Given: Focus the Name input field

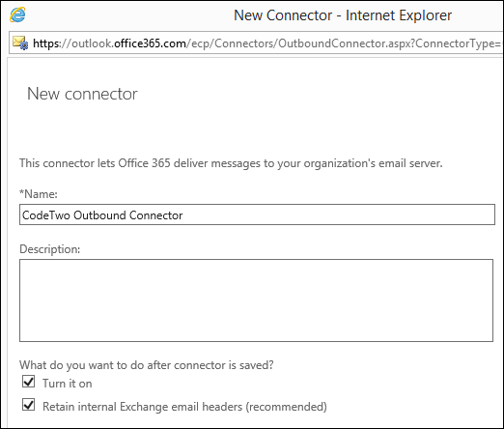Looking at the screenshot, I should [257, 214].
